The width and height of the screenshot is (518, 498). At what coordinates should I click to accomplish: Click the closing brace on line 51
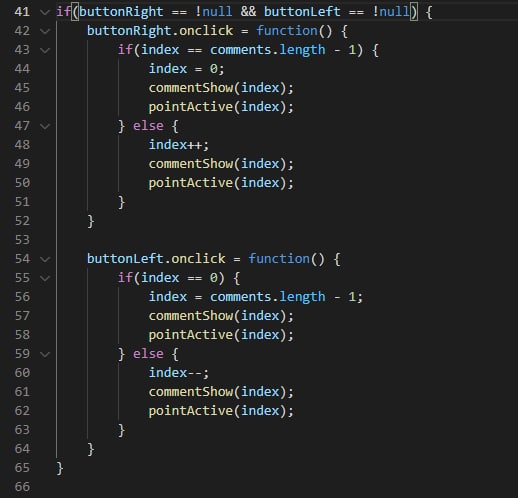(121, 202)
